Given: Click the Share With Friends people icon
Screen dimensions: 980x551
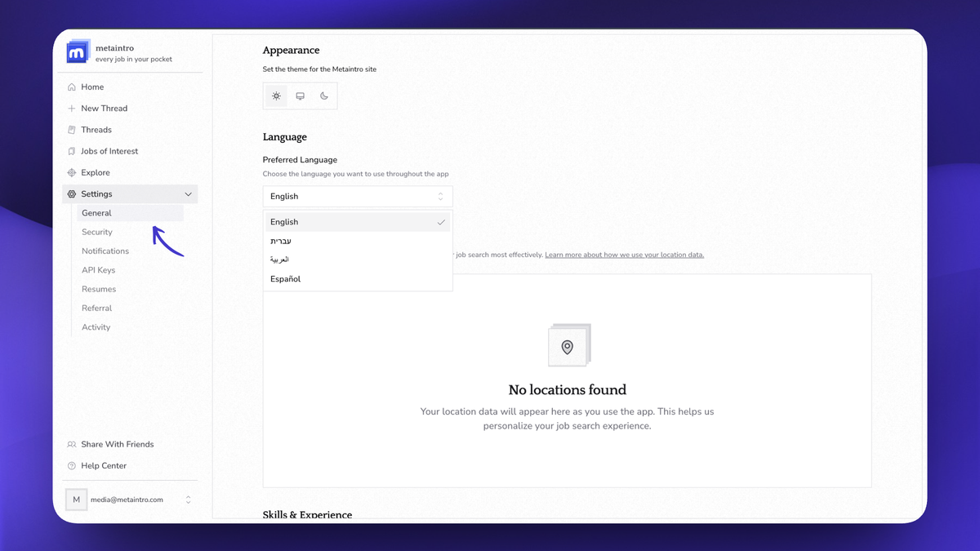Looking at the screenshot, I should tap(72, 445).
